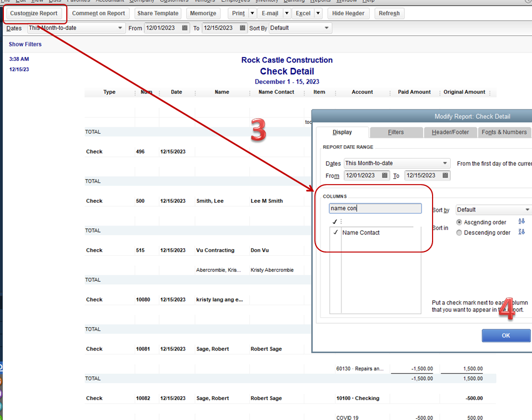Select Ascending order radio button
Viewport: 532px width, 420px height.
tap(459, 222)
